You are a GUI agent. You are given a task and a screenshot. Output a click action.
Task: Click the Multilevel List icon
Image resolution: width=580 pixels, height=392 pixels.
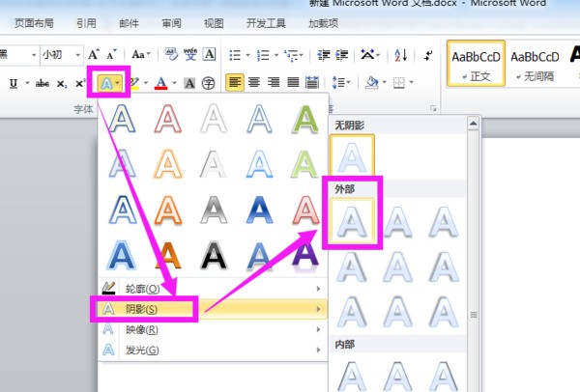(x=293, y=55)
